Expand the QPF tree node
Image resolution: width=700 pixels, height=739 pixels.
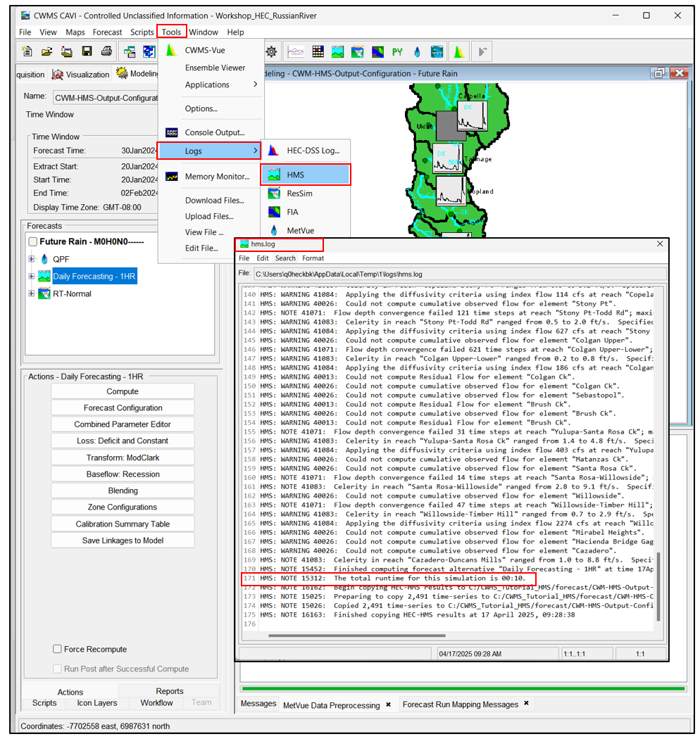coord(32,259)
